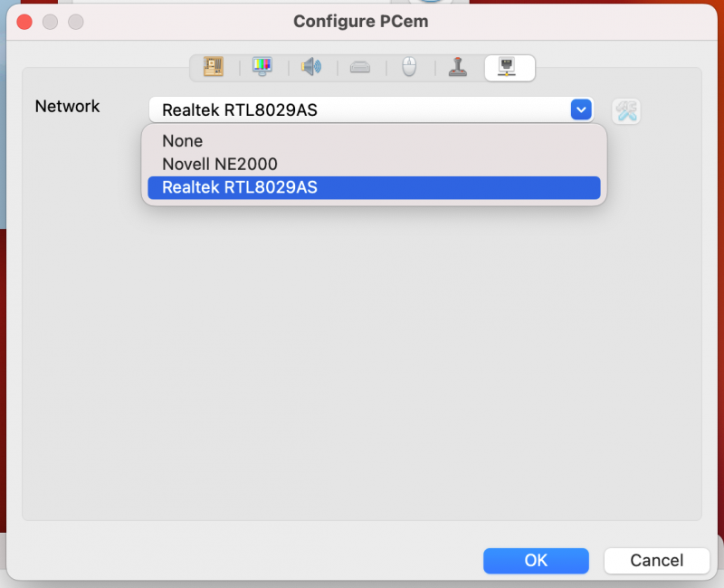Pick Novell NE2000 network option

[374, 164]
